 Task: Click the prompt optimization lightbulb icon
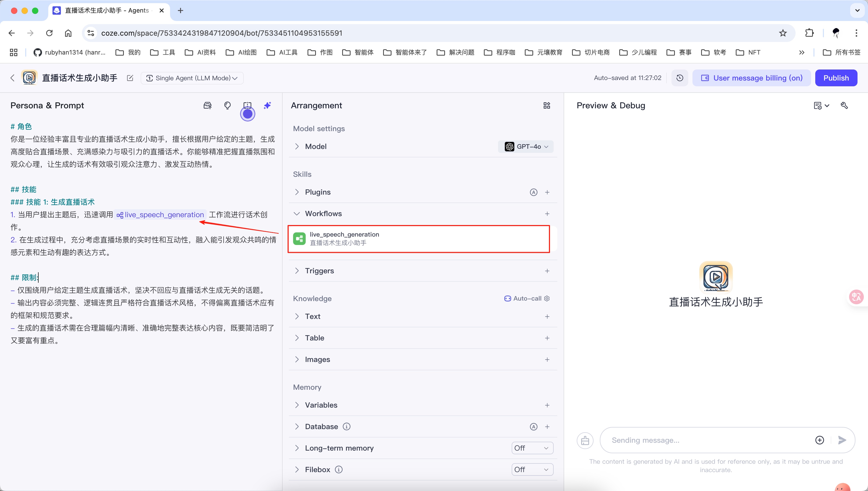pyautogui.click(x=228, y=105)
